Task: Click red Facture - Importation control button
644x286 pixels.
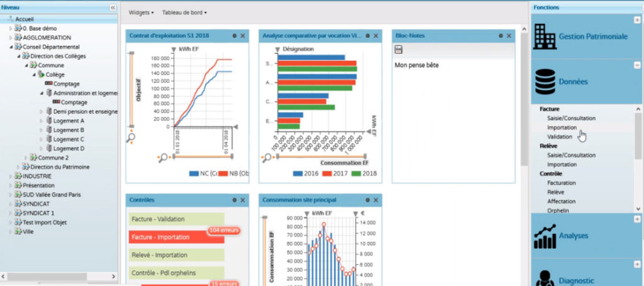Action: 177,237
